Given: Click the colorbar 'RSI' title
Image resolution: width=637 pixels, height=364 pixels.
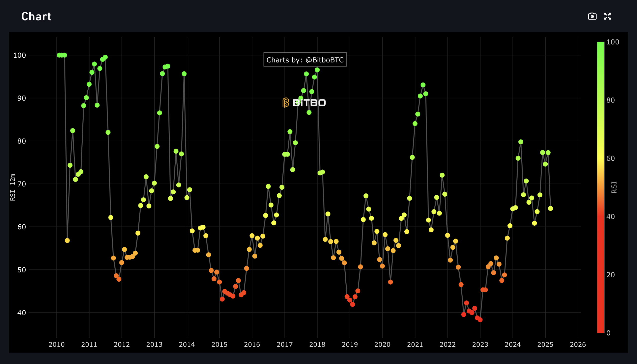Looking at the screenshot, I should click(614, 187).
